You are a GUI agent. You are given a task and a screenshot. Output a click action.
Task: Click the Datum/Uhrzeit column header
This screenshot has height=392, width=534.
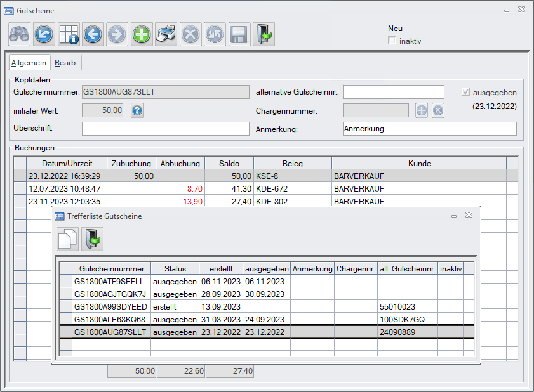point(67,163)
